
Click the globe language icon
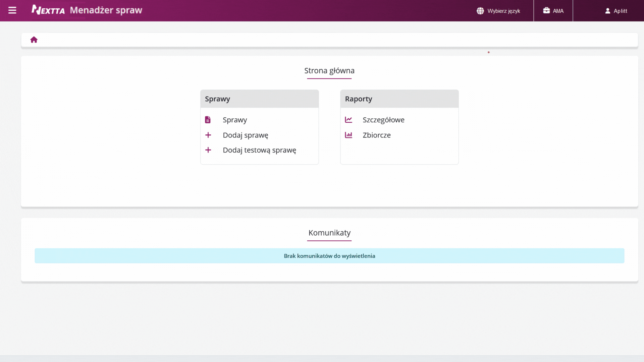(x=480, y=11)
